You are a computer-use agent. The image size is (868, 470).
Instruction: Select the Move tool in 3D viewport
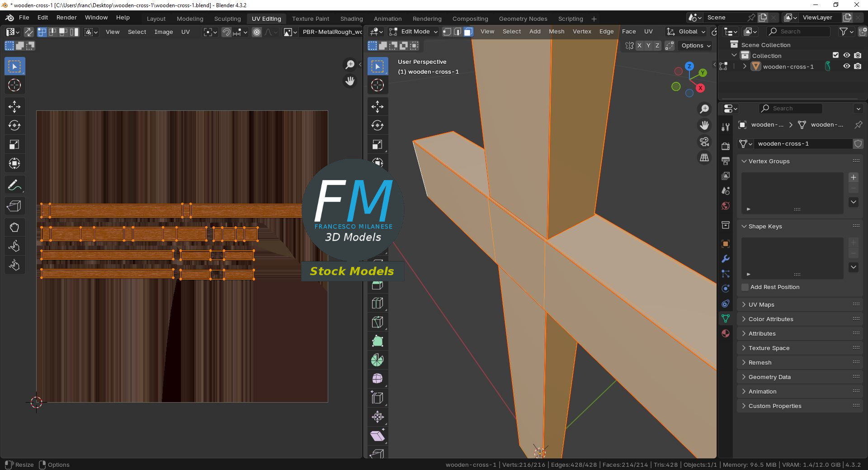[377, 107]
